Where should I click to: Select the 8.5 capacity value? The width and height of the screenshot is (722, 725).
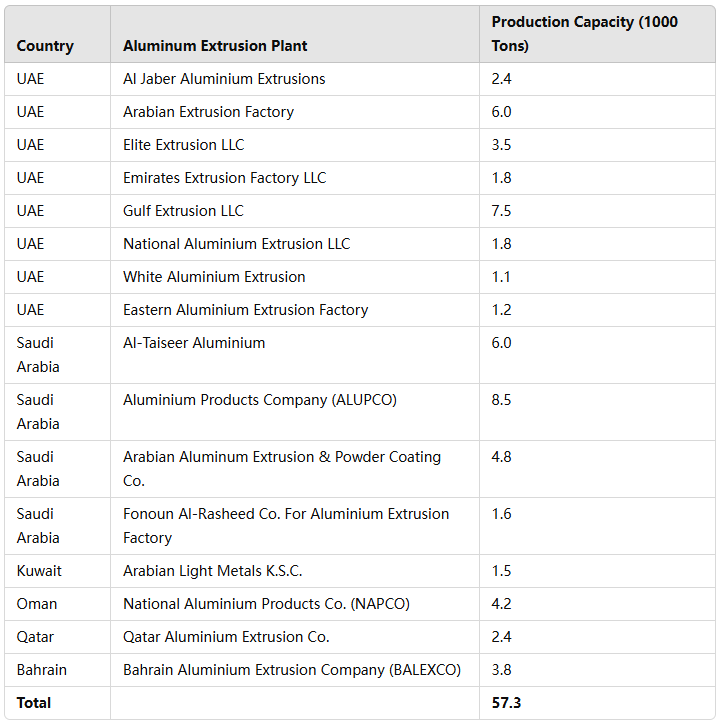(x=501, y=400)
